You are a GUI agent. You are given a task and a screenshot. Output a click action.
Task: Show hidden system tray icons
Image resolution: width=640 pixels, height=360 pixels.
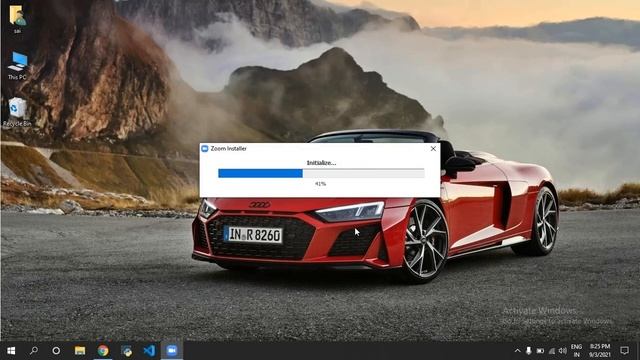point(517,351)
